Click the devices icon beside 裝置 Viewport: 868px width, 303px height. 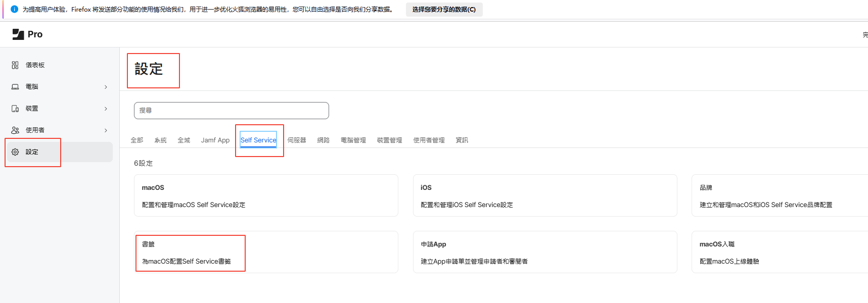click(15, 109)
